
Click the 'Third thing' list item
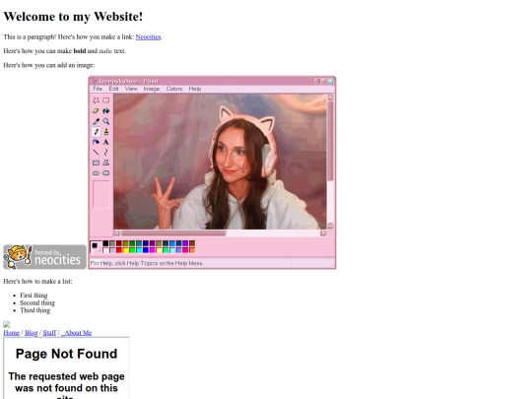(34, 310)
